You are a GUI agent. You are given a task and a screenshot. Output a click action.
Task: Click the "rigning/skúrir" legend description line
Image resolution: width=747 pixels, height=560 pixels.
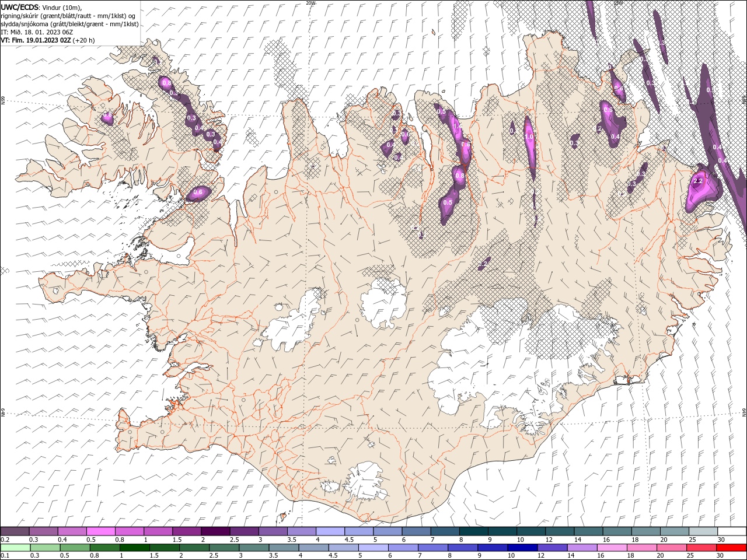click(x=69, y=16)
